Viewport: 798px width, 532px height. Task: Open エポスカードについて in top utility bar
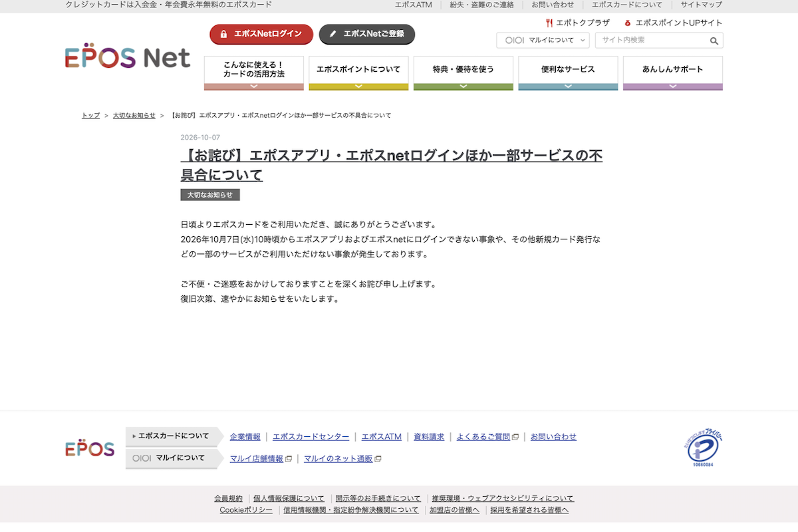[x=627, y=5]
